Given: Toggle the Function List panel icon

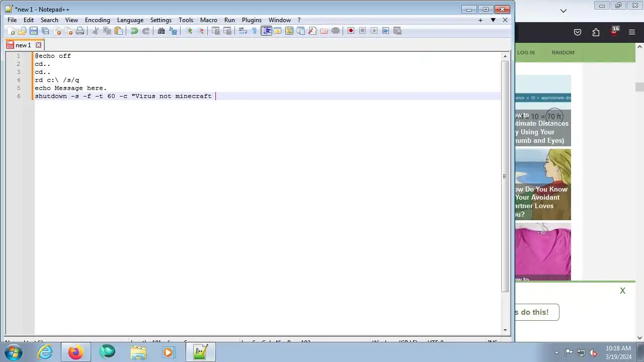Looking at the screenshot, I should coord(312,31).
